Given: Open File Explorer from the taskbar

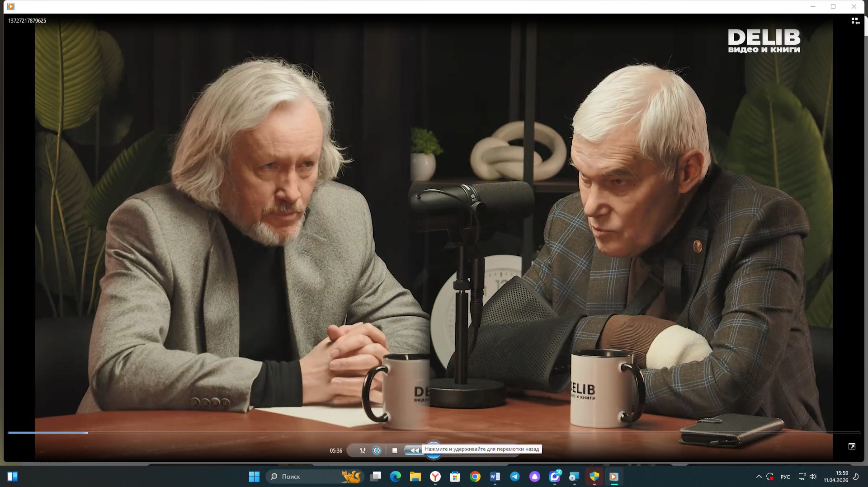Looking at the screenshot, I should (415, 477).
